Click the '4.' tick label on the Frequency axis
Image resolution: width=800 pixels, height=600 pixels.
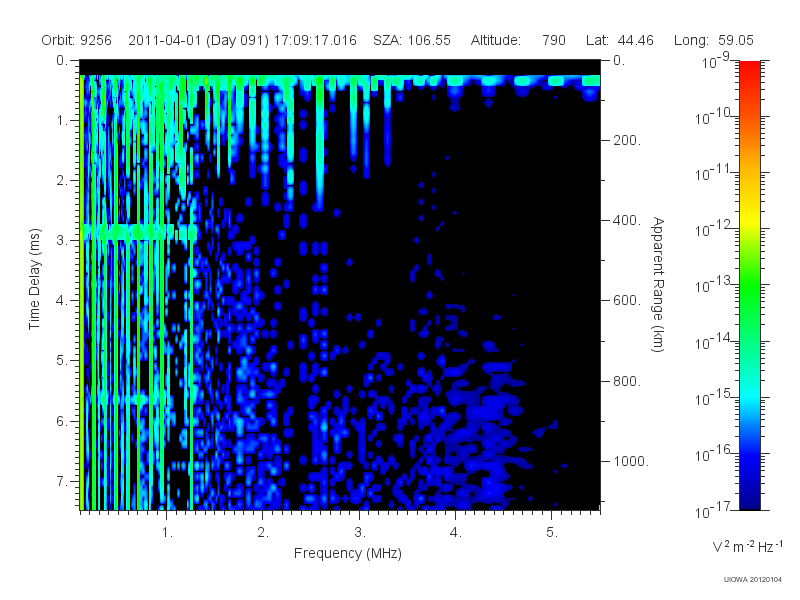tap(456, 533)
